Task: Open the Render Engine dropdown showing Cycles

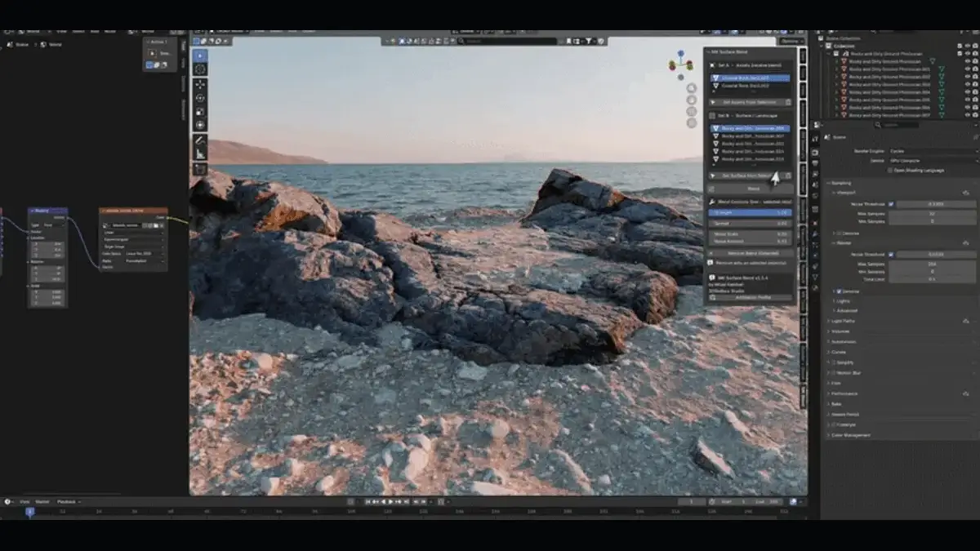Action: pyautogui.click(x=932, y=152)
